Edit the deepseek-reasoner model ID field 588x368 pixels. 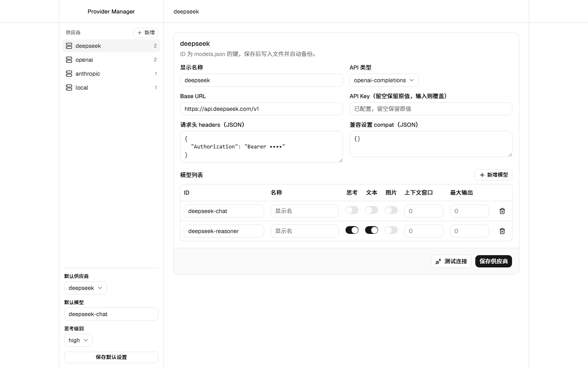[x=224, y=231]
